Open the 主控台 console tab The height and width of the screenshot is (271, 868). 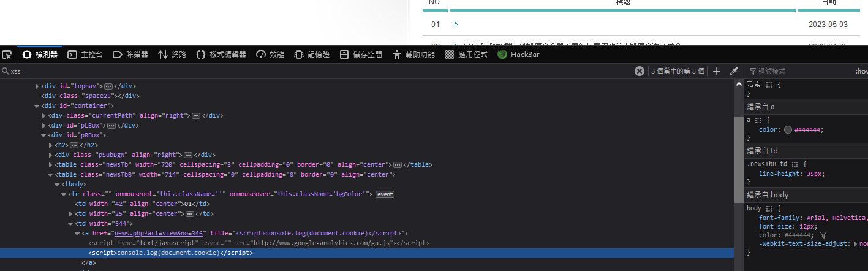(85, 54)
